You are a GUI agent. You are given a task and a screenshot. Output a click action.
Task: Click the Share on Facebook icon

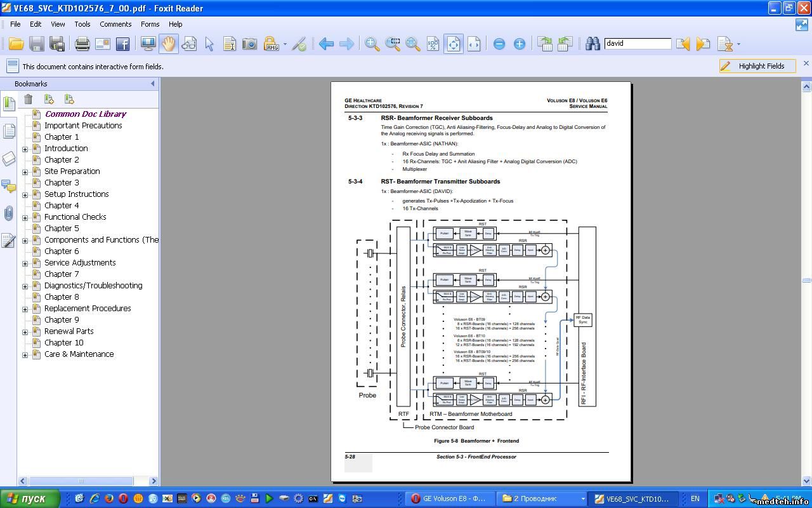point(122,44)
